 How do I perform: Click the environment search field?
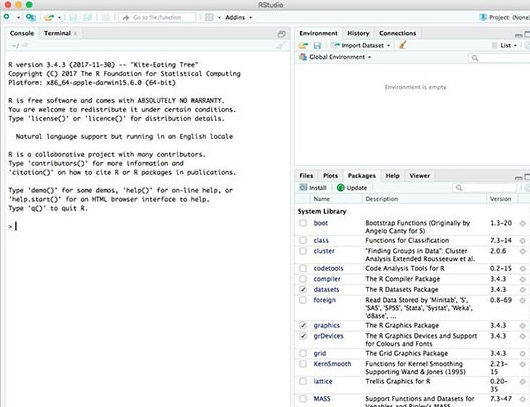point(500,58)
